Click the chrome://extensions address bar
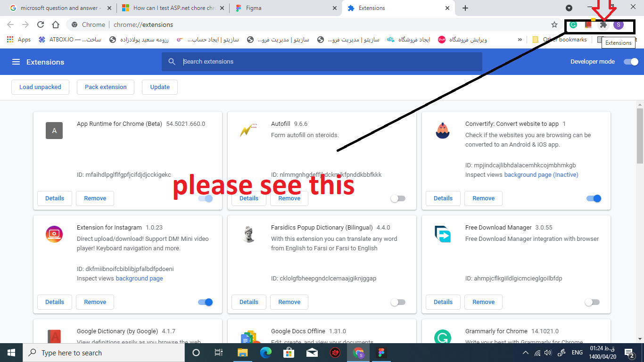644x362 pixels. tap(310, 25)
